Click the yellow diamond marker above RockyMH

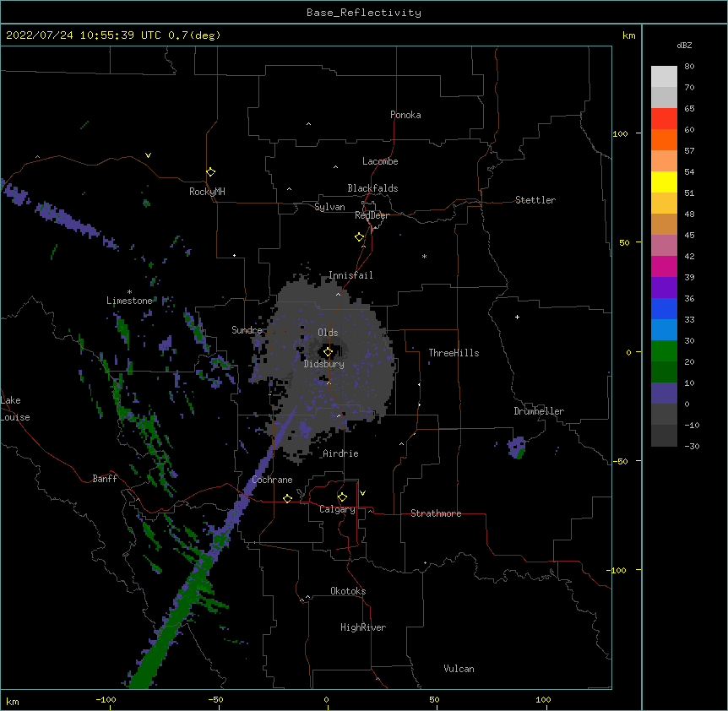[211, 172]
